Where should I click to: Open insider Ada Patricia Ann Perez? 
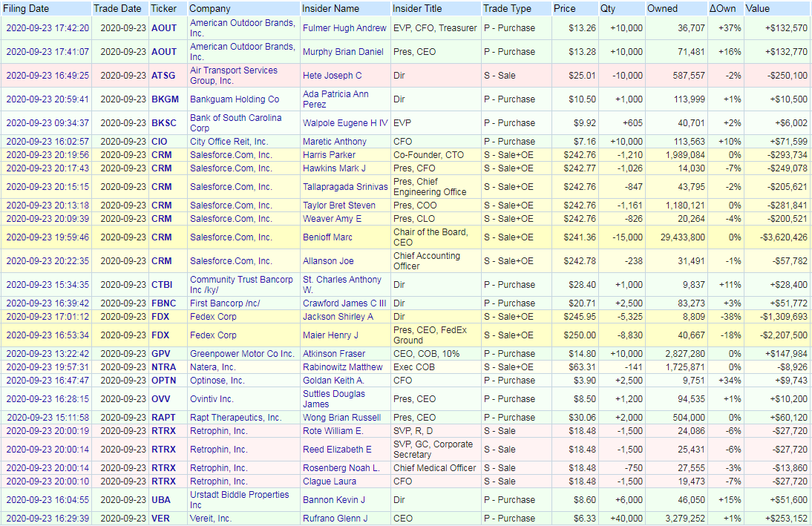click(335, 99)
